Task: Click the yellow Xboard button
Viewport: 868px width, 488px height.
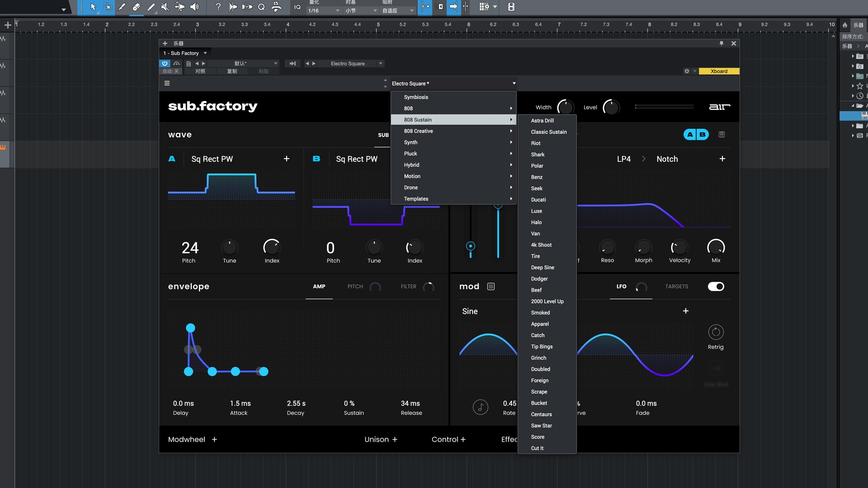Action: pyautogui.click(x=718, y=71)
